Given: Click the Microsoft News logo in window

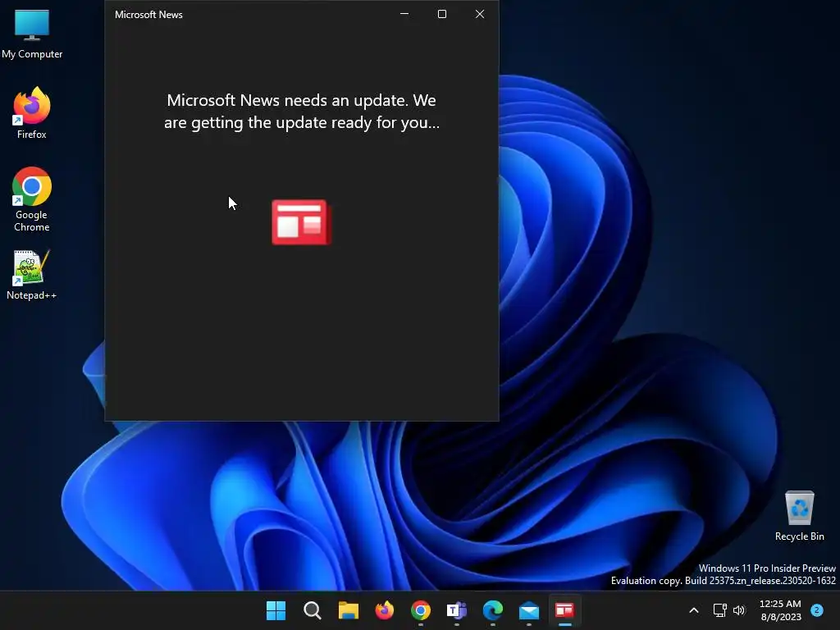Looking at the screenshot, I should tap(301, 221).
